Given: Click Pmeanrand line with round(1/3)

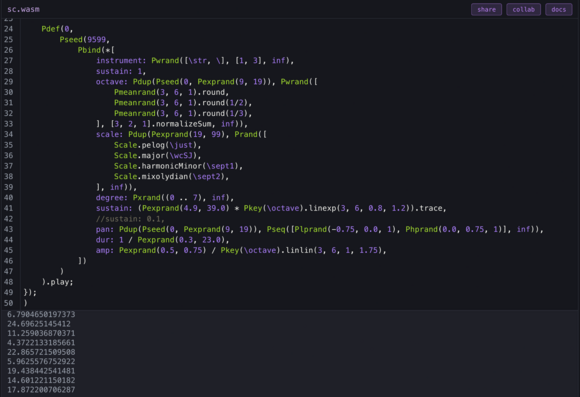Looking at the screenshot, I should 183,113.
